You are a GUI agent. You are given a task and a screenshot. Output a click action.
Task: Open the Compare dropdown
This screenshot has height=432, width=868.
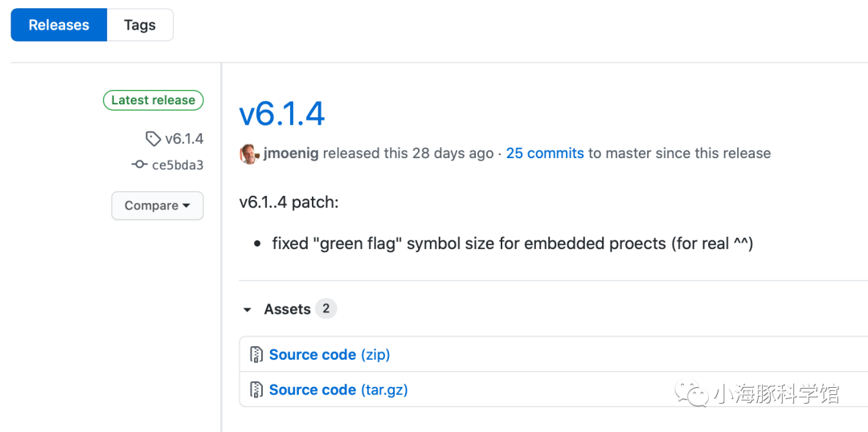pos(158,206)
